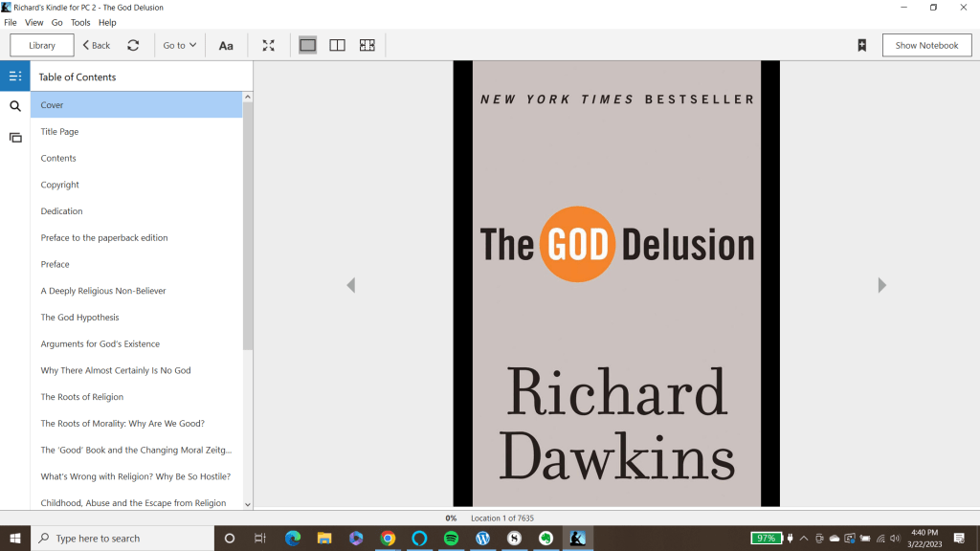The image size is (980, 551).
Task: Jump to The God Hypothesis chapter
Action: point(80,318)
